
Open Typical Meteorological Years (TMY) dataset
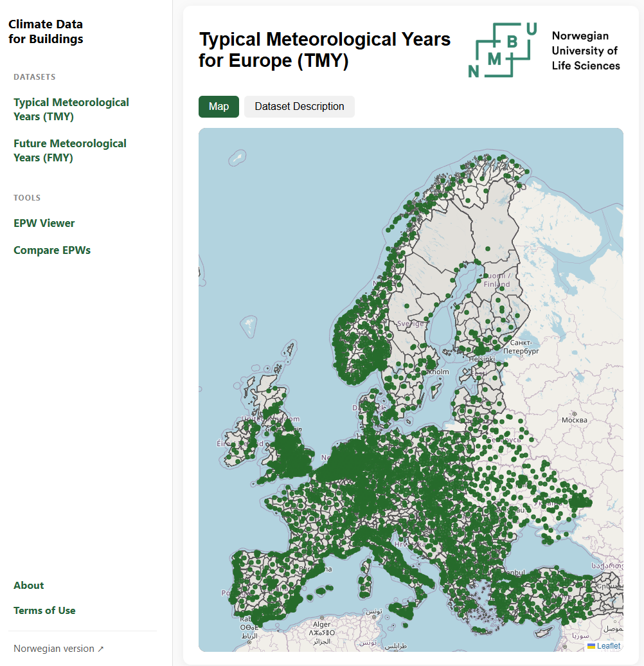pyautogui.click(x=71, y=109)
